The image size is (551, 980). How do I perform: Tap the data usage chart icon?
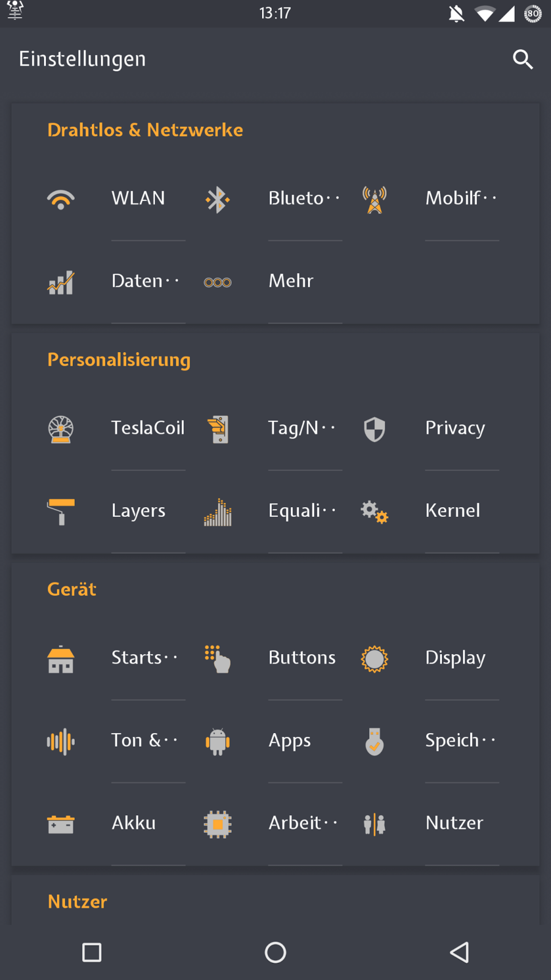click(x=61, y=282)
